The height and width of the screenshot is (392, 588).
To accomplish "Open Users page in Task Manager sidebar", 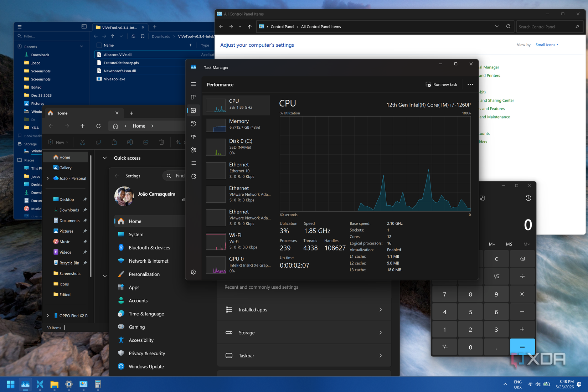I will coord(194,150).
